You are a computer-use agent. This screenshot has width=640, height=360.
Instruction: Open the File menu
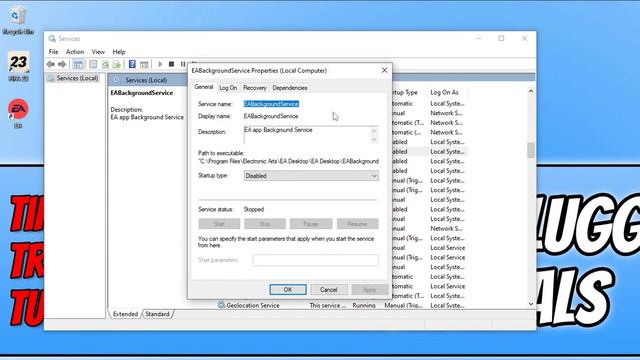coord(53,52)
